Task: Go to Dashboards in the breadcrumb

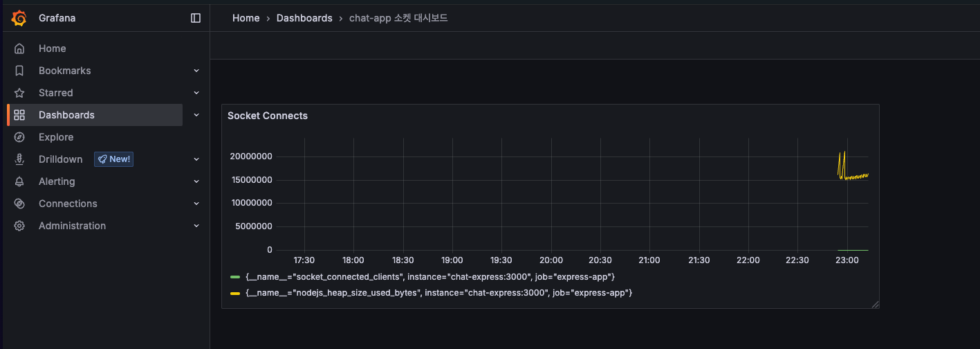Action: (x=304, y=18)
